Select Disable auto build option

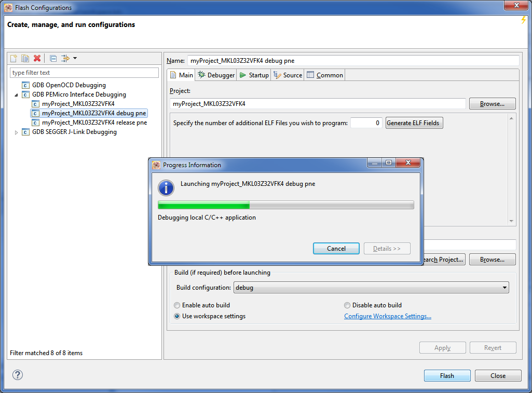(347, 305)
